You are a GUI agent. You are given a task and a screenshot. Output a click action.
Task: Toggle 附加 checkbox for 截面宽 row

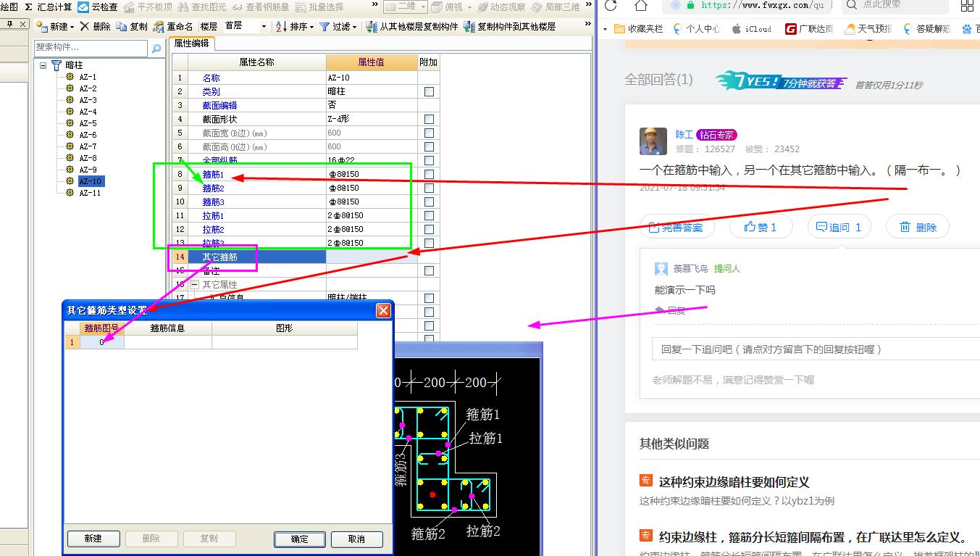click(x=429, y=133)
